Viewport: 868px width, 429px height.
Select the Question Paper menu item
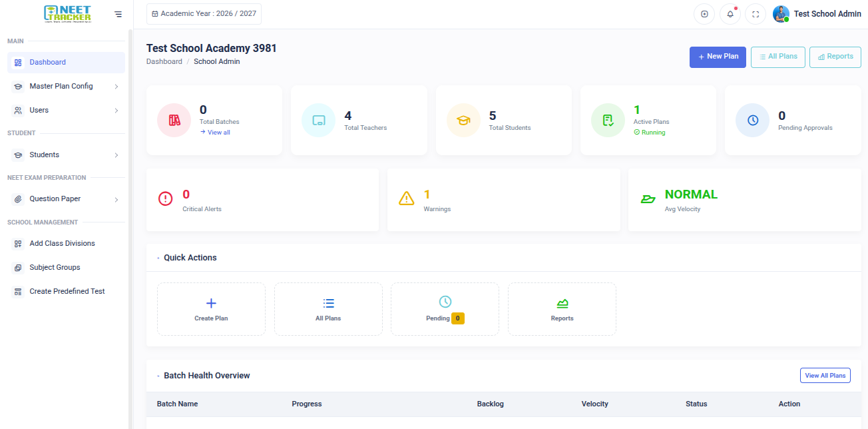tap(66, 199)
